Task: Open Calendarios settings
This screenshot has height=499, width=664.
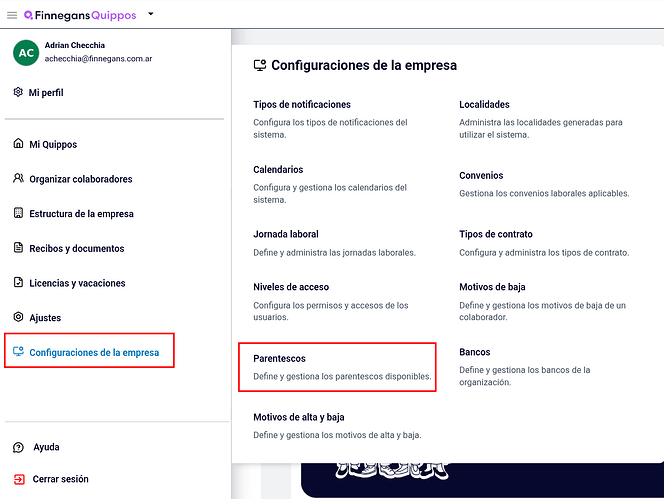Action: [x=278, y=170]
